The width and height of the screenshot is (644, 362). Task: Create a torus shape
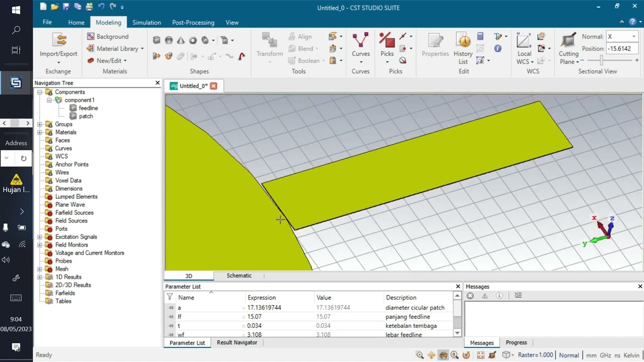[x=193, y=40]
